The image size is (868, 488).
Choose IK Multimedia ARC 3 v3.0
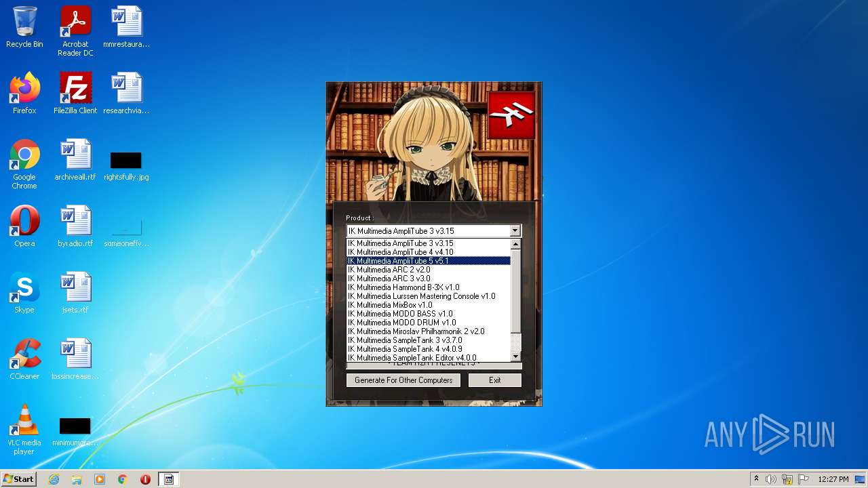click(429, 279)
